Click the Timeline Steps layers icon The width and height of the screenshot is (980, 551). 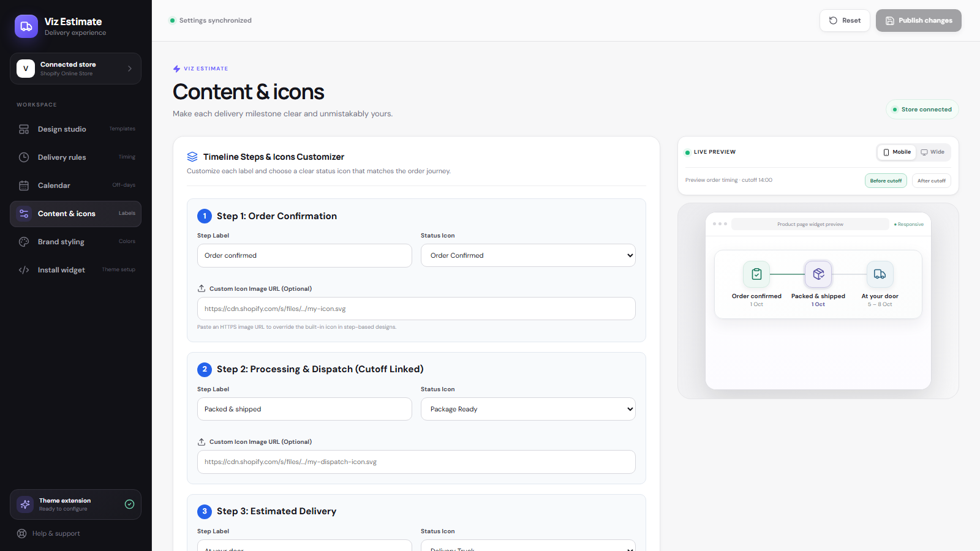click(x=192, y=157)
